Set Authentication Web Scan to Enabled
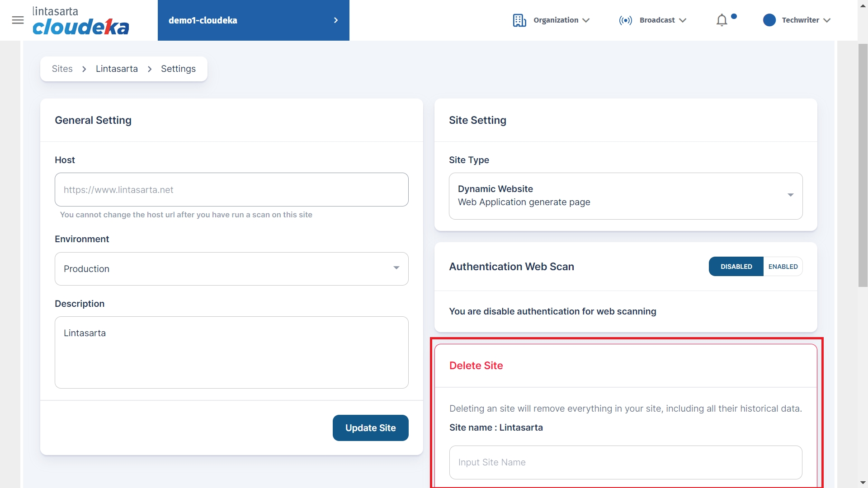This screenshot has height=488, width=868. click(783, 267)
